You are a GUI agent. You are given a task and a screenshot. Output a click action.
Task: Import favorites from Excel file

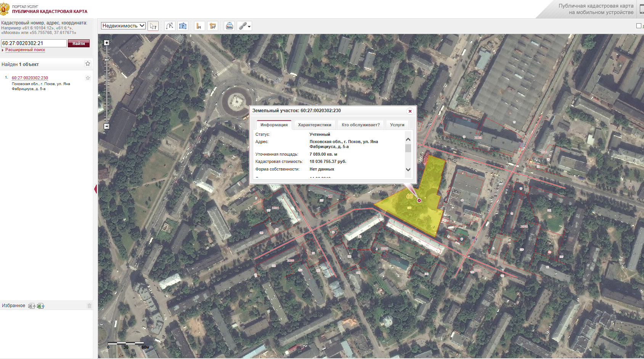(x=40, y=306)
